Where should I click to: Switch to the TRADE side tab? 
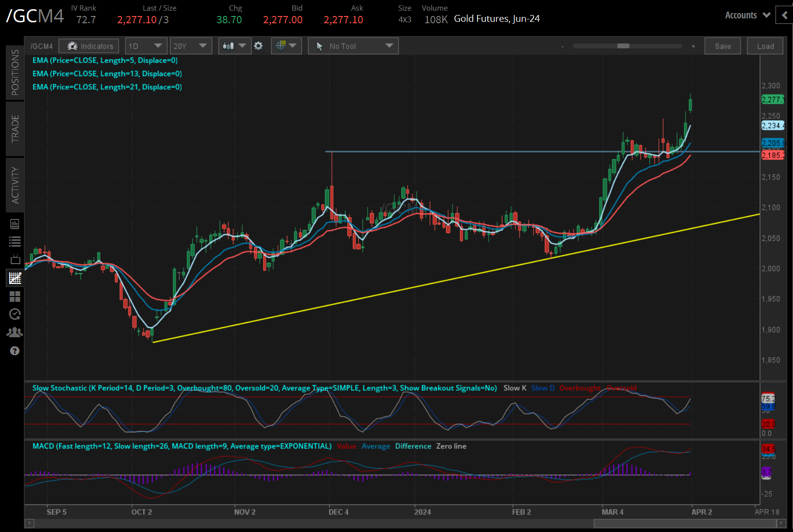coord(15,129)
